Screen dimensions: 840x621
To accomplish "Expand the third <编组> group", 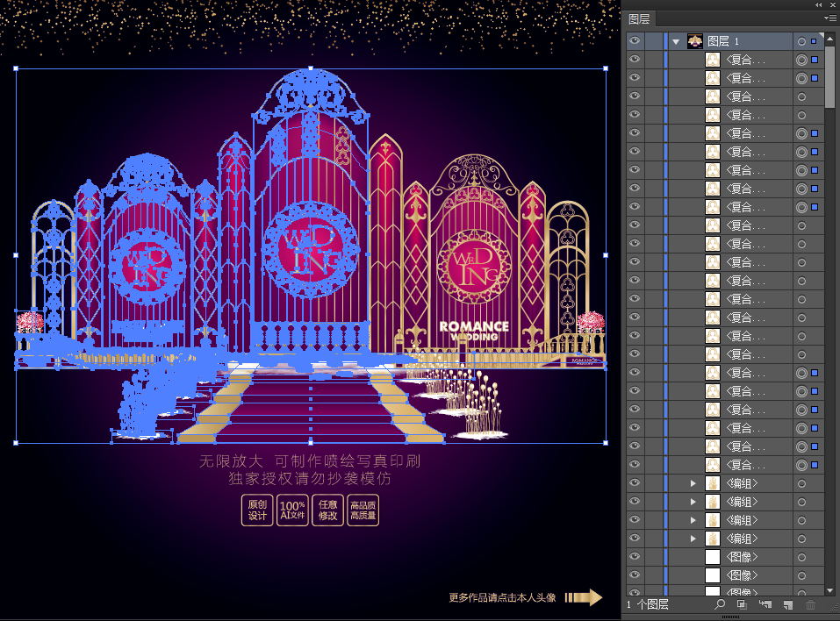I will (693, 520).
